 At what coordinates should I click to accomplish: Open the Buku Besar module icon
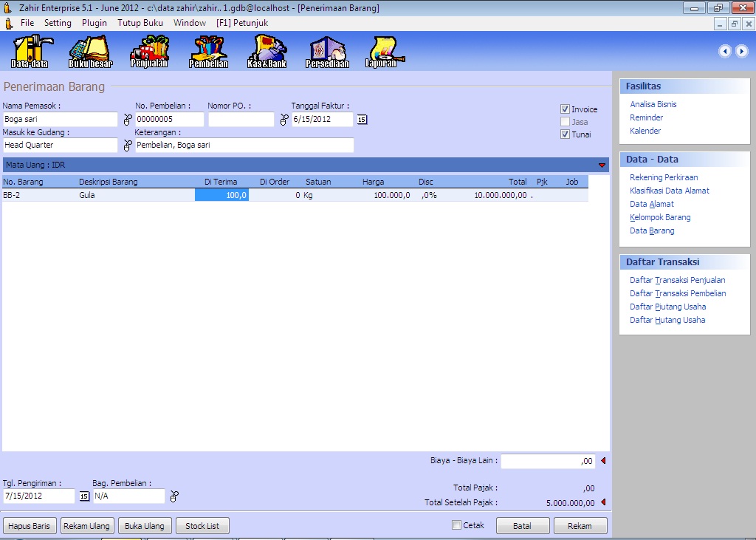coord(90,51)
